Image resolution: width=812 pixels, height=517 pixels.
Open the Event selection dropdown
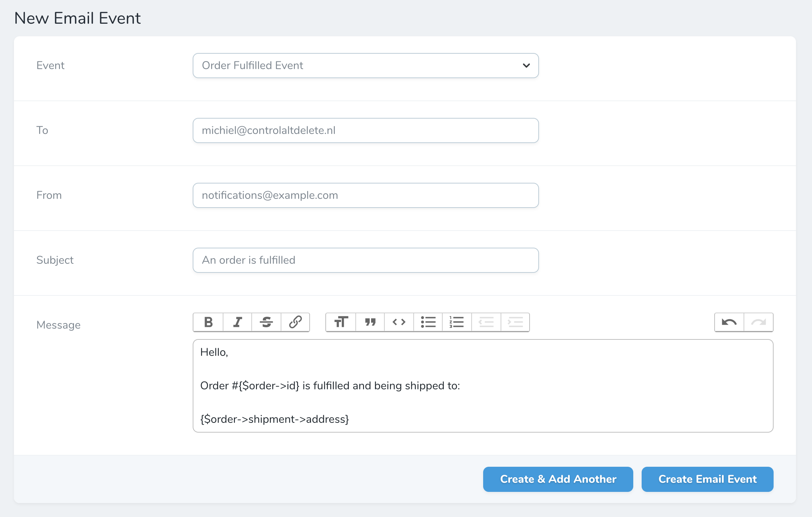[365, 65]
